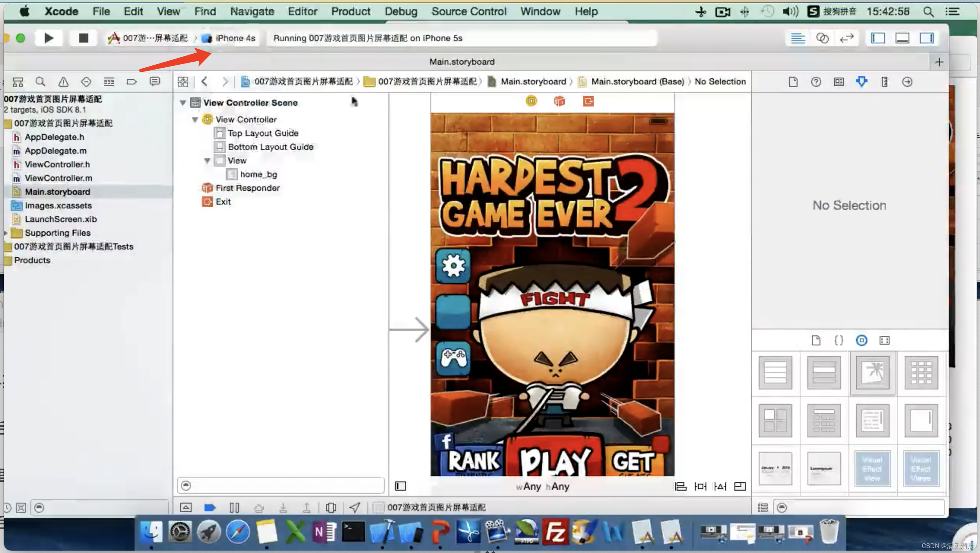Collapse the View disclosure triangle in outline
Screen dimensions: 980x553
click(207, 160)
